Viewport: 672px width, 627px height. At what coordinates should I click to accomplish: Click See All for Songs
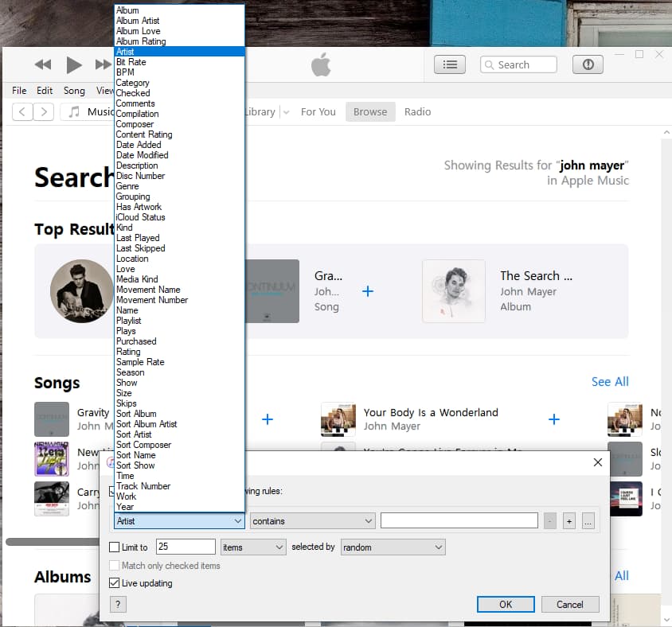(610, 382)
